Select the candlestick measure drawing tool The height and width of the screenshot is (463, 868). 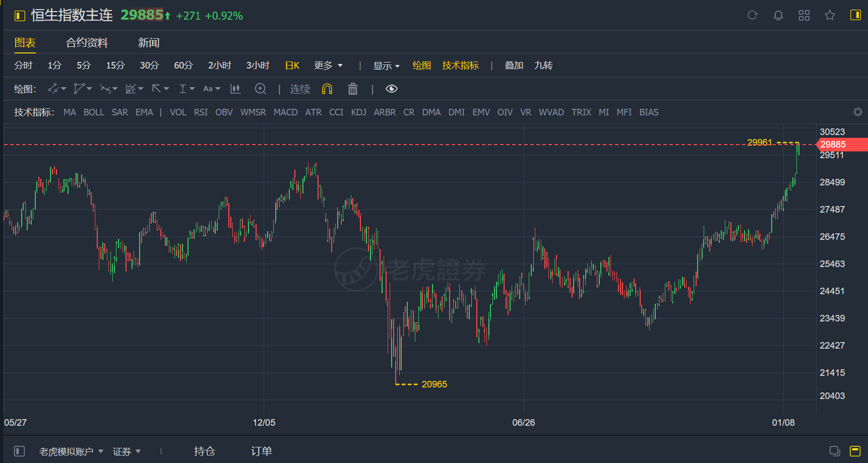(235, 89)
